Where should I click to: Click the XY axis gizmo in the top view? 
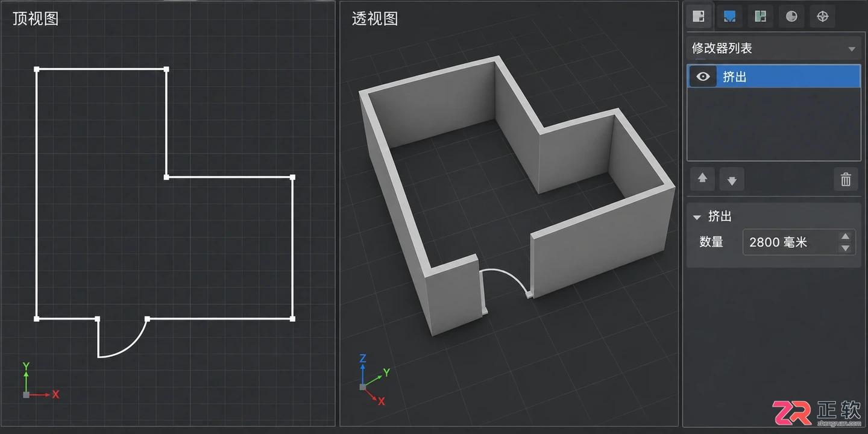coord(40,381)
